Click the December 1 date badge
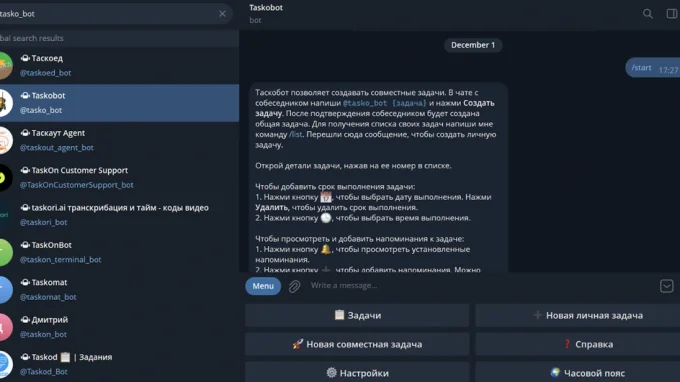The width and height of the screenshot is (680, 382). [x=473, y=45]
